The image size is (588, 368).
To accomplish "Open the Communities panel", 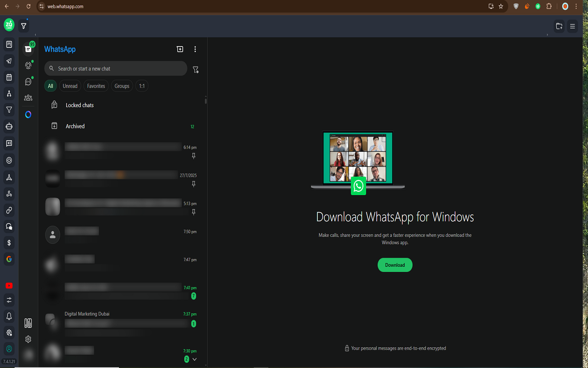I will (x=28, y=98).
